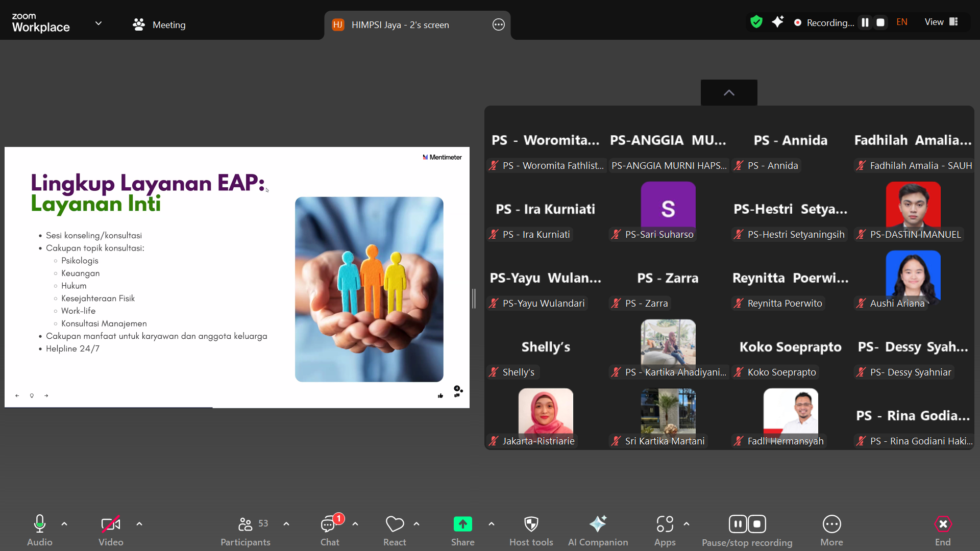
Task: Open the Participants panel
Action: 246,531
